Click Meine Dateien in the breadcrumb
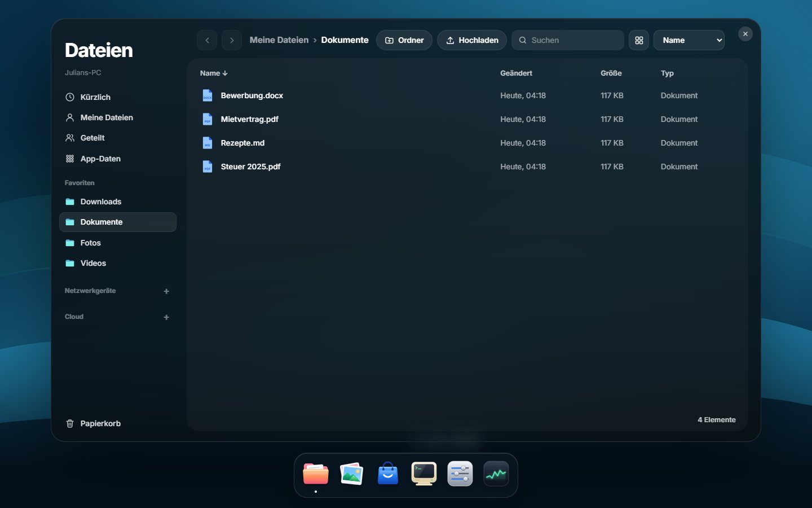The height and width of the screenshot is (508, 812). 279,40
